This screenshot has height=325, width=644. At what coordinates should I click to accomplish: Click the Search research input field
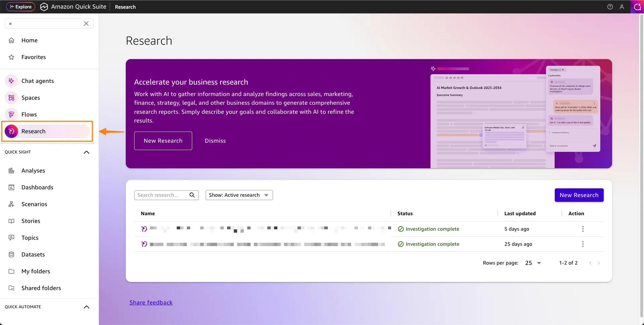pos(162,195)
